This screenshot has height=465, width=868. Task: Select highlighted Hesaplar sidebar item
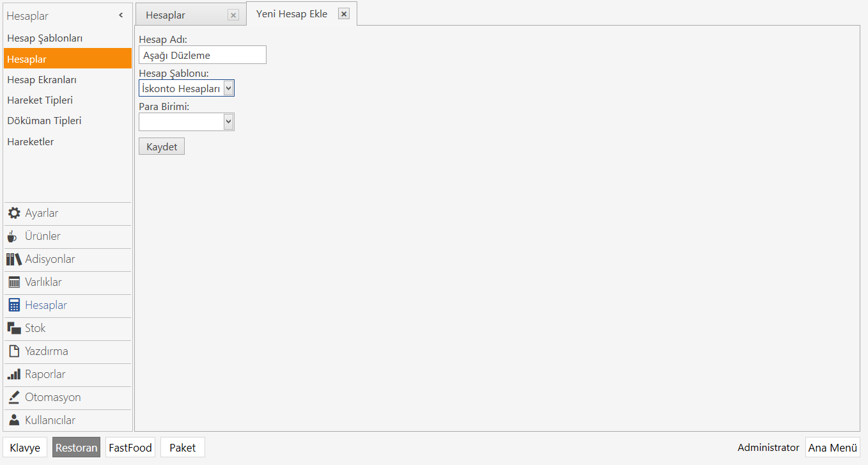tap(68, 59)
